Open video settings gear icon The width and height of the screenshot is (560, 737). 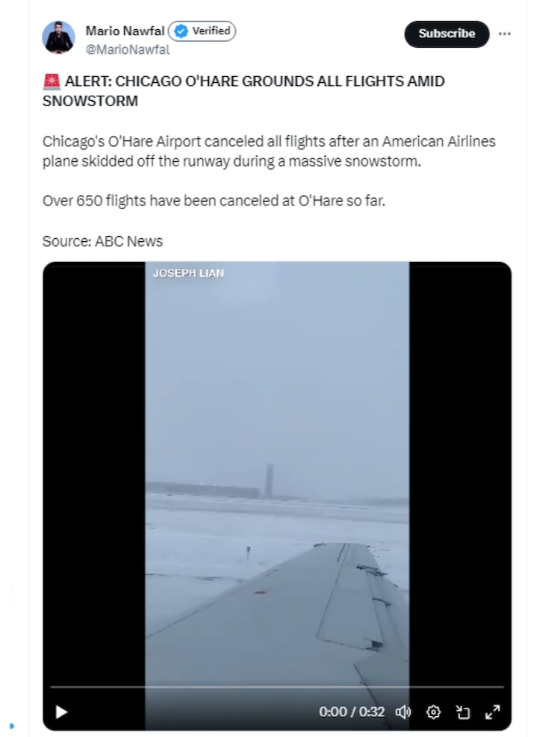pos(433,712)
